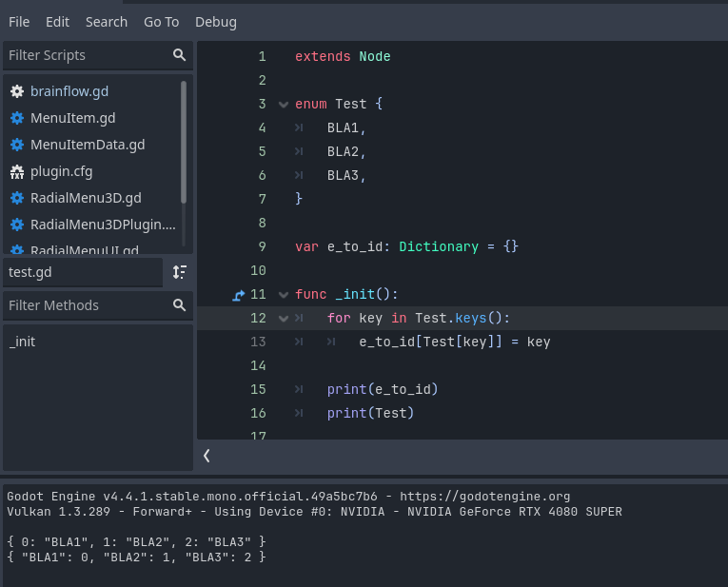
Task: Toggle alphabetical sorting of the methods list
Action: tap(179, 272)
